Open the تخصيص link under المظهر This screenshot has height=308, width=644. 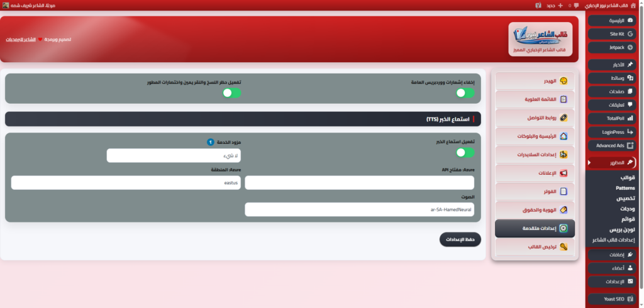(625, 198)
